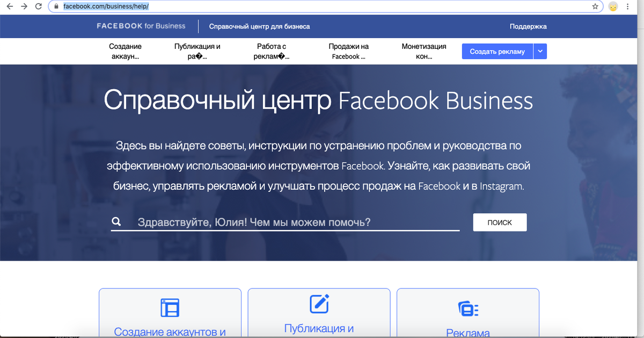
Task: Open the Chrome three-dot menu
Action: coord(627,7)
